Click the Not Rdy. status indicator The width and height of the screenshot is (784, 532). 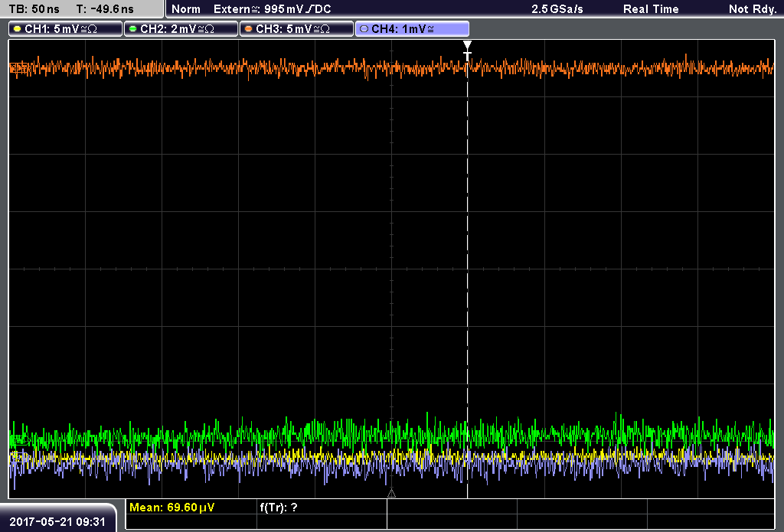click(753, 9)
